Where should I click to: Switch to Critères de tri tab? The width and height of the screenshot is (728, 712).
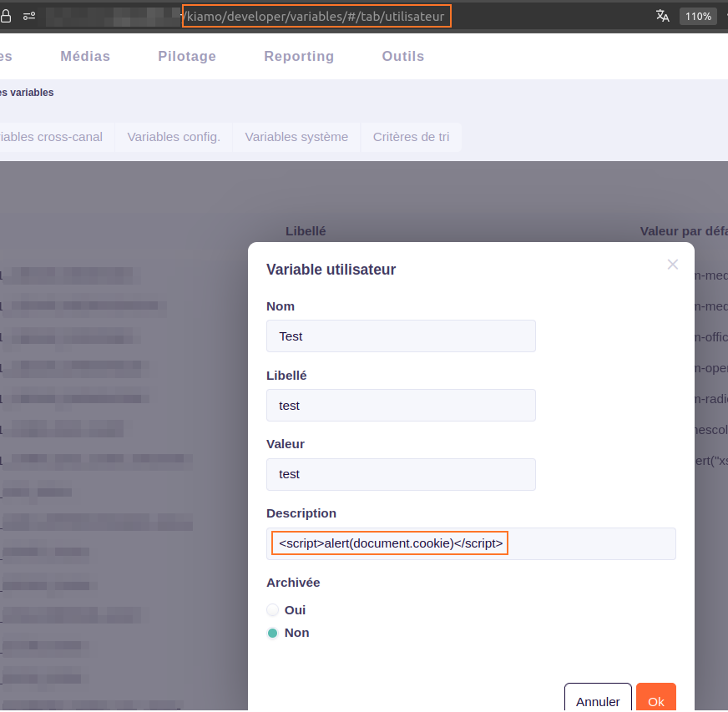pos(411,137)
